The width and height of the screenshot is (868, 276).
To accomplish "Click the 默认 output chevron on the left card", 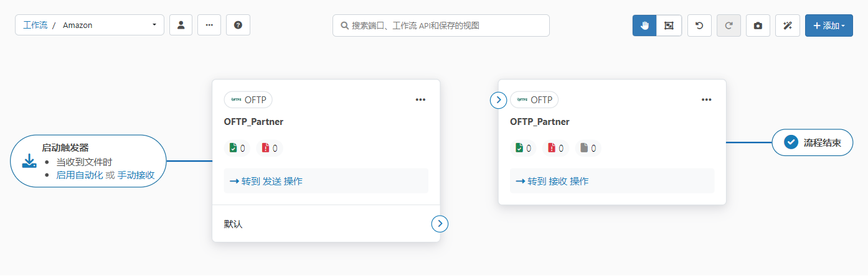I will coord(440,224).
